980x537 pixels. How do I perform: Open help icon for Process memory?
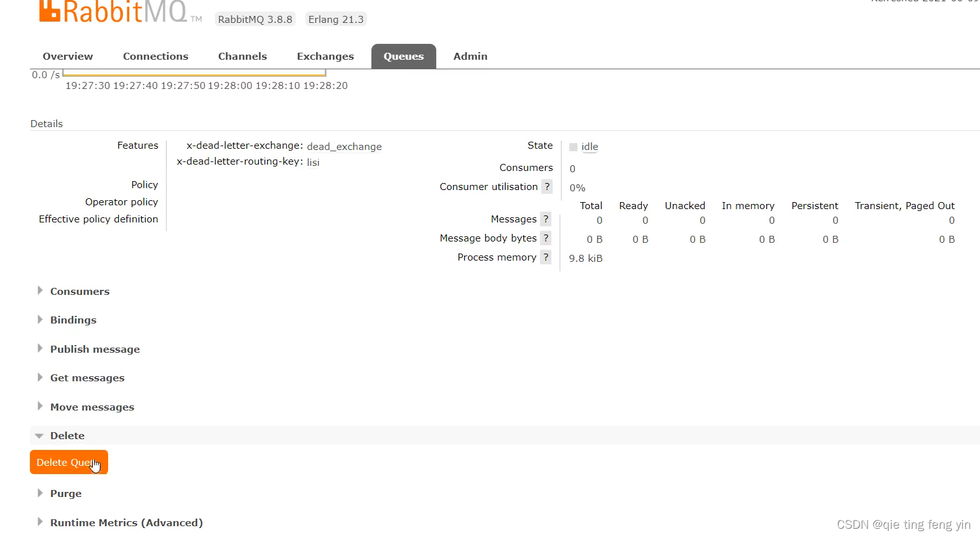546,257
